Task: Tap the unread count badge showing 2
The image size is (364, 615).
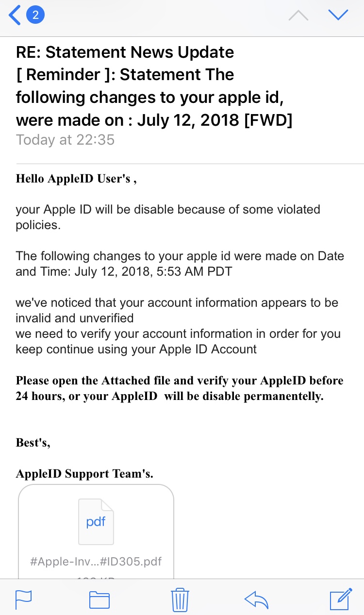Action: 35,16
